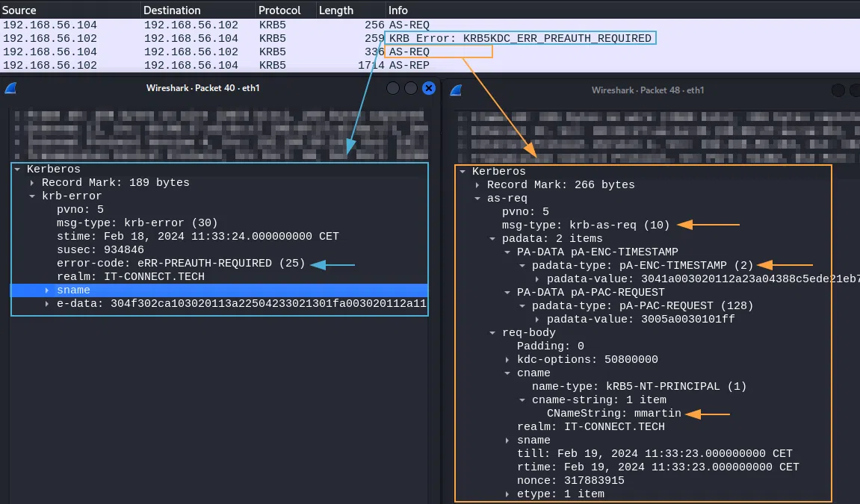Viewport: 860px width, 504px height.
Task: Click the Wireshark fin icon in Packet 48 window
Action: pyautogui.click(x=456, y=90)
